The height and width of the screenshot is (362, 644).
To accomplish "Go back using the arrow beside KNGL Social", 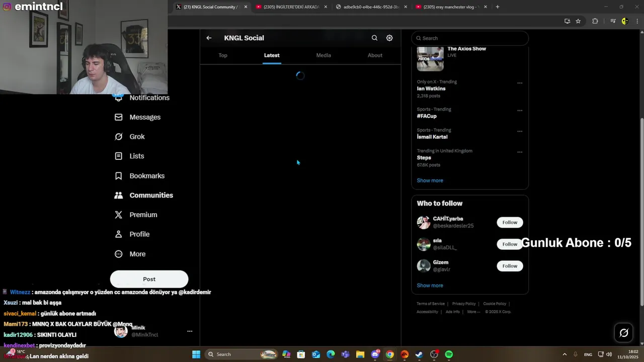I will [x=209, y=38].
